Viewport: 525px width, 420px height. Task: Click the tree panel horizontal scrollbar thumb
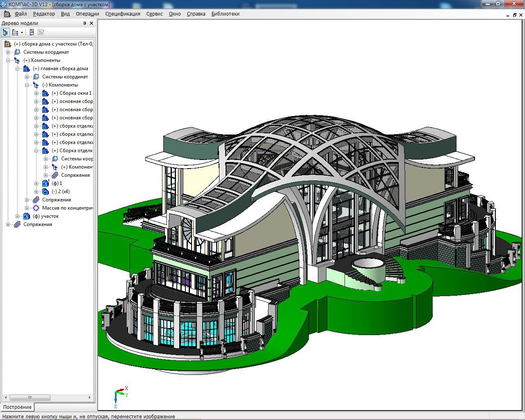30,397
